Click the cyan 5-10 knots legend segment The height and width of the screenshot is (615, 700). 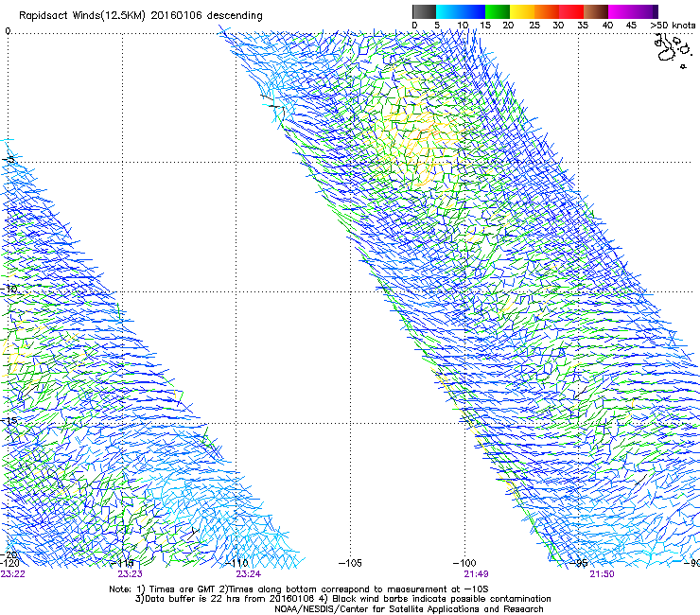tap(448, 11)
